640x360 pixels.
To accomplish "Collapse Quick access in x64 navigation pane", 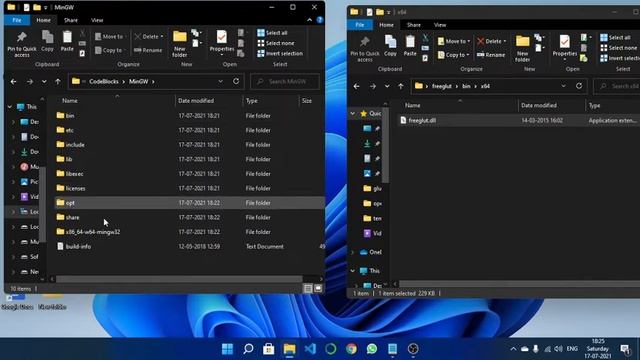I will pos(353,113).
